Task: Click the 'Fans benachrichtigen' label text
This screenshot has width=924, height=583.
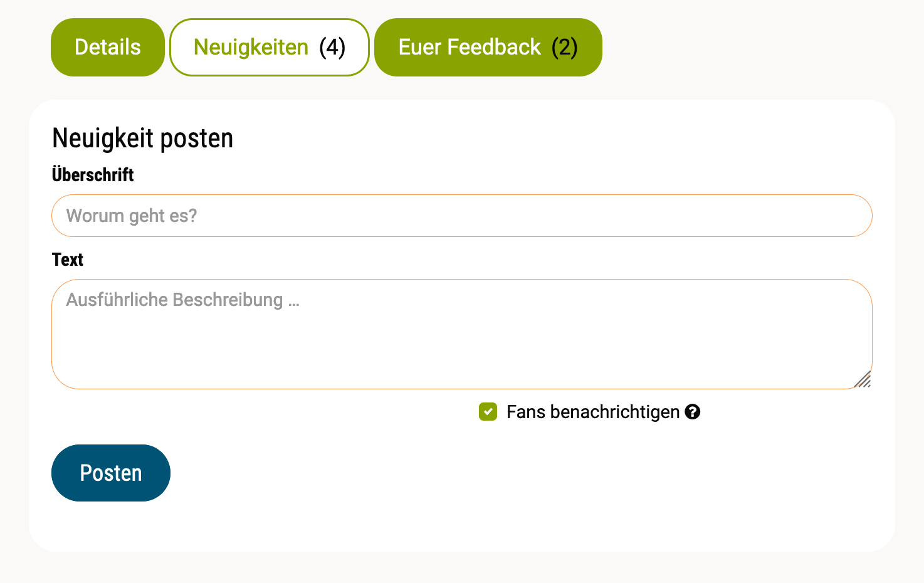Action: tap(593, 412)
